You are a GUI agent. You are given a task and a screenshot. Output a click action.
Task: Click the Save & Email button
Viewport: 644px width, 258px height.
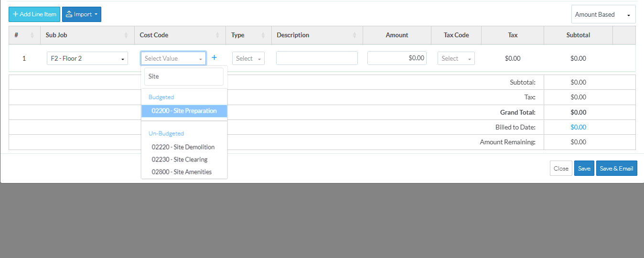[x=616, y=168]
